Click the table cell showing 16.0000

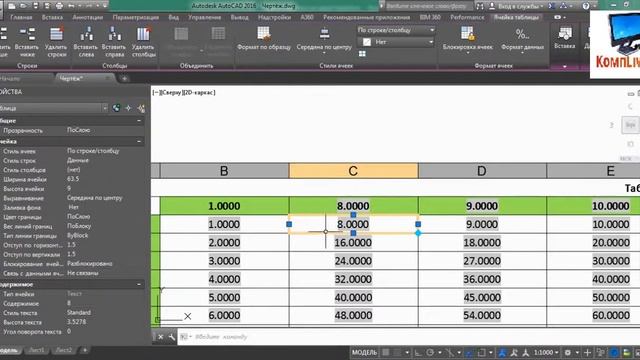pyautogui.click(x=353, y=243)
